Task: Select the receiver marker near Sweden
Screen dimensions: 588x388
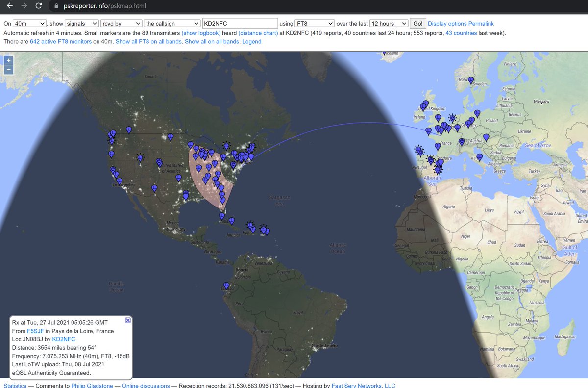Action: tap(470, 79)
